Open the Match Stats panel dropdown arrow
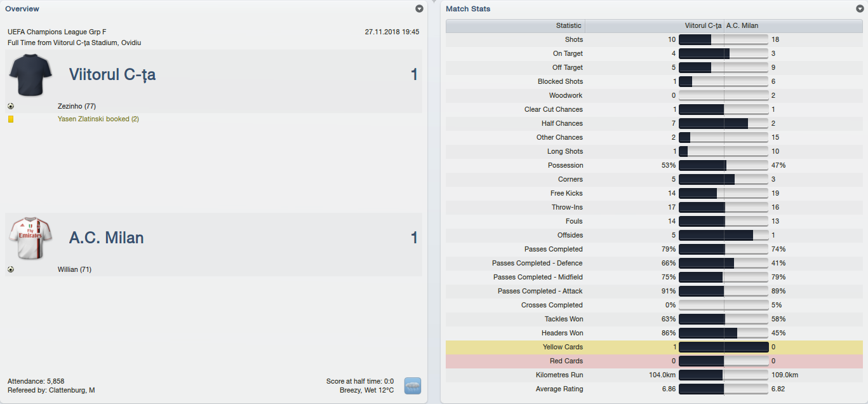The width and height of the screenshot is (868, 404). coord(859,9)
